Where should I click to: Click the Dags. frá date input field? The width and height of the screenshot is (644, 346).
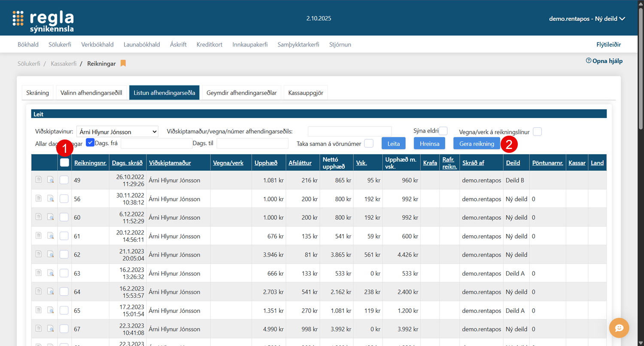point(156,143)
